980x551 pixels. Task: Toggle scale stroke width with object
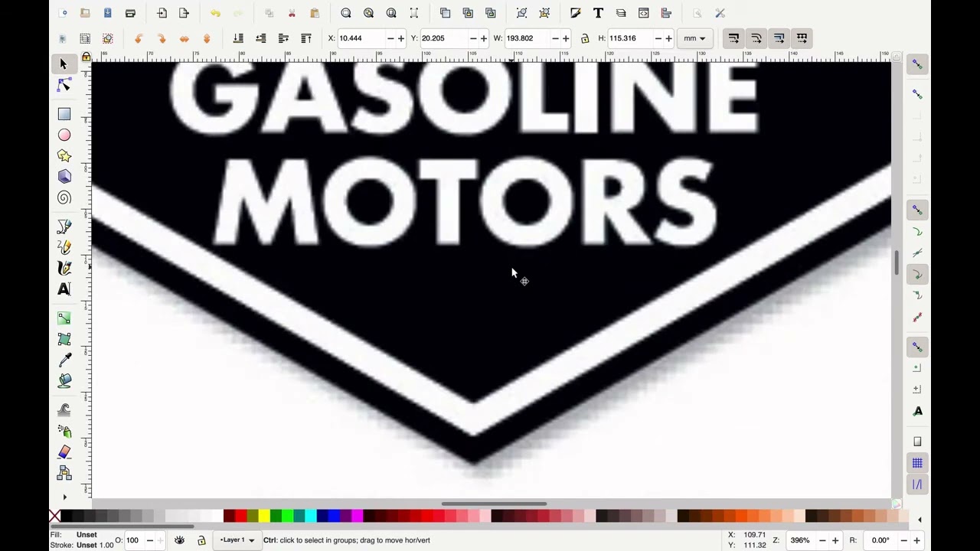click(x=733, y=38)
